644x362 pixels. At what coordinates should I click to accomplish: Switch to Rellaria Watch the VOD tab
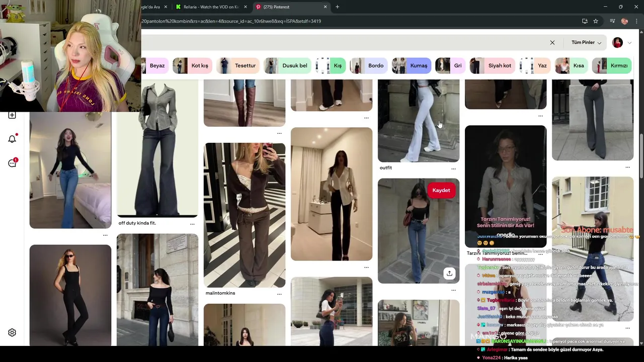211,7
